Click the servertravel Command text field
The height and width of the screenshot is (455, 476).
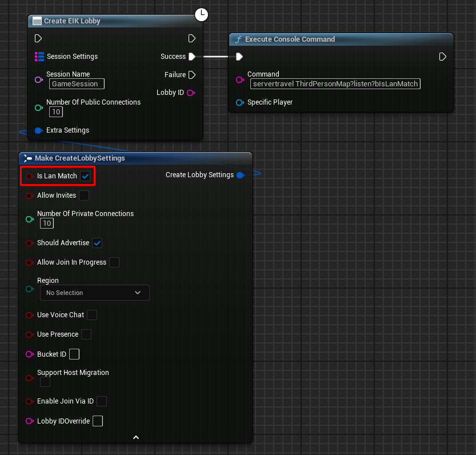point(335,84)
